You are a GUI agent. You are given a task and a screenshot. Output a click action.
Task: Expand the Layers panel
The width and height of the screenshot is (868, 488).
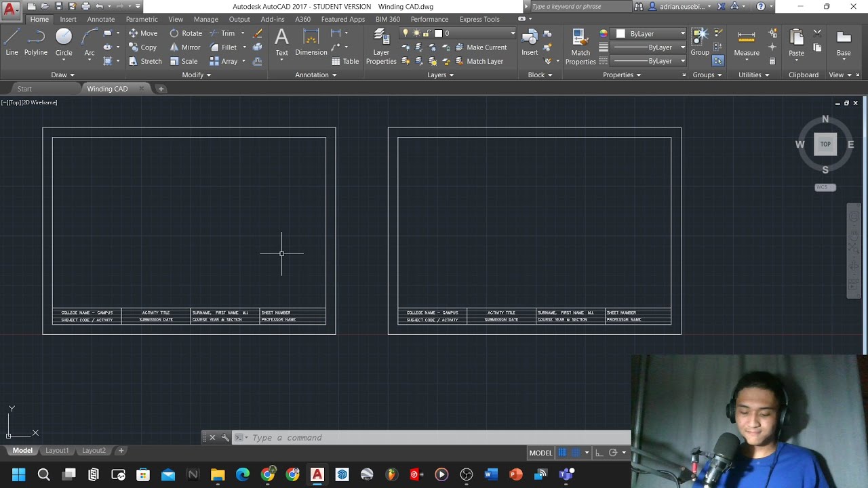click(x=441, y=75)
